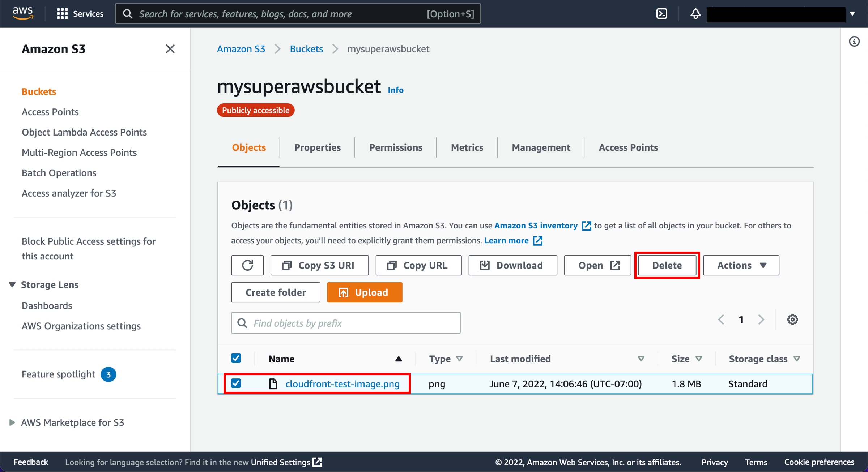Click the AWS logo home icon

point(23,13)
